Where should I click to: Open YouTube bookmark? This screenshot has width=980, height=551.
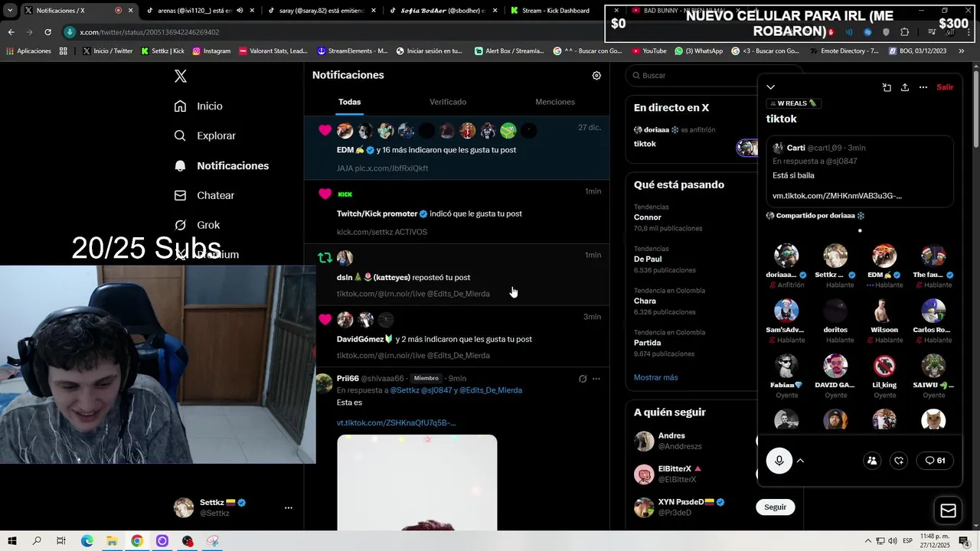649,51
